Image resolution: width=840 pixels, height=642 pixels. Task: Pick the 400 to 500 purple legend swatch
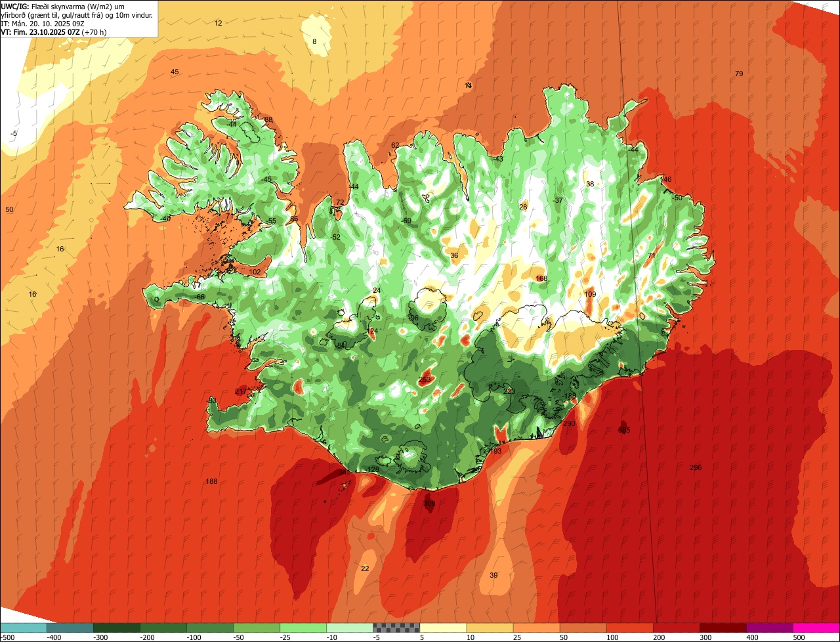tap(768, 628)
